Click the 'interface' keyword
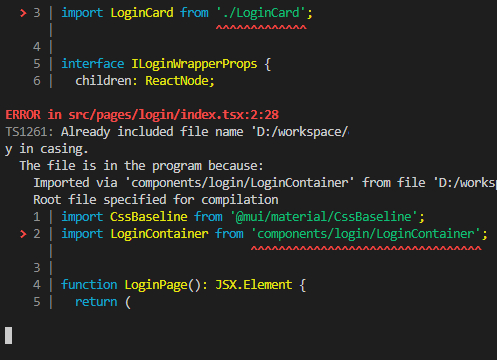Screen dimensions: 497x360 pyautogui.click(x=93, y=64)
